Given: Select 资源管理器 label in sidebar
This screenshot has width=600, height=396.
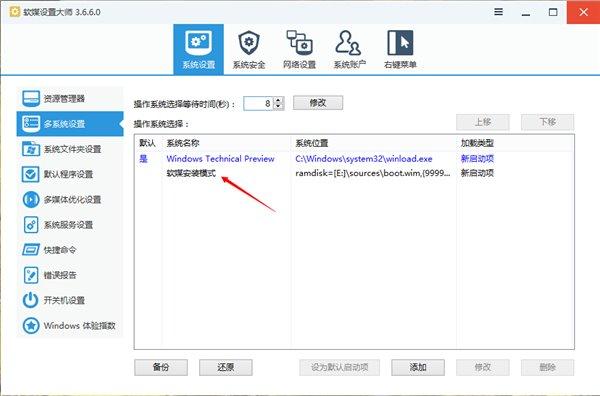Looking at the screenshot, I should 64,99.
